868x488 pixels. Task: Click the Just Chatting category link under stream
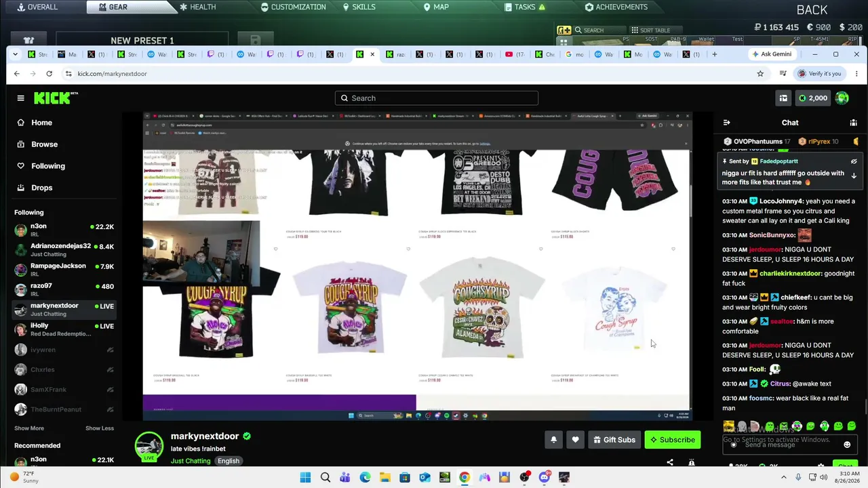191,461
